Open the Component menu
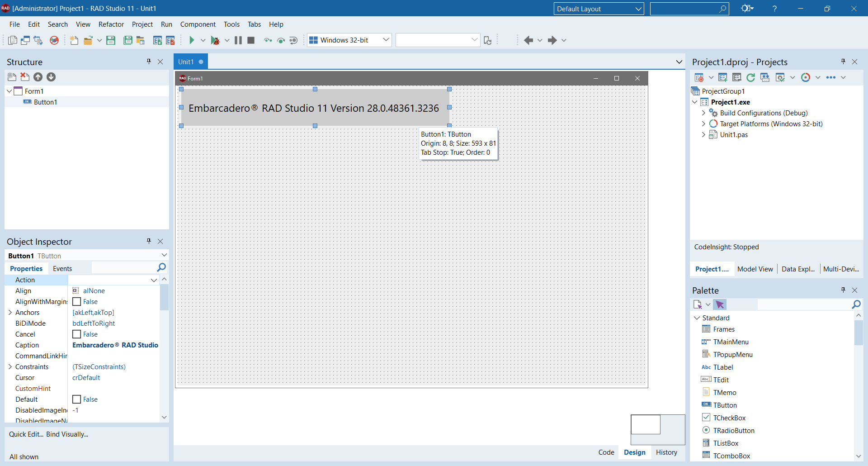This screenshot has width=868, height=466. 198,24
